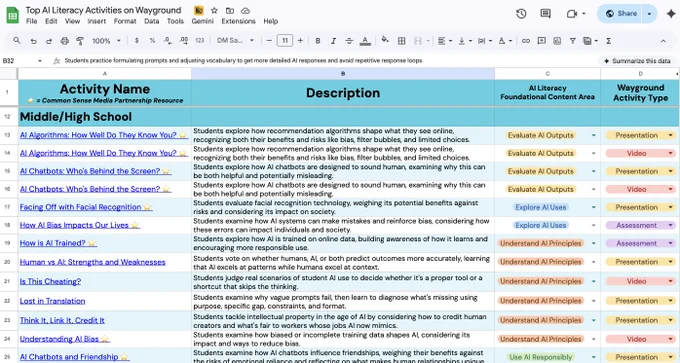Collapse the toolbar with the up chevron
The width and height of the screenshot is (680, 363).
click(x=663, y=41)
